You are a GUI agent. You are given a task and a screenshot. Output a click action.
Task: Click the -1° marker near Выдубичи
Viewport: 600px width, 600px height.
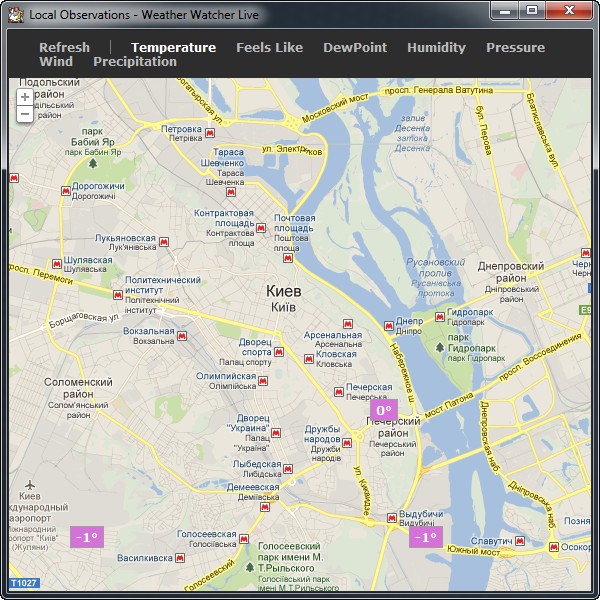click(425, 537)
